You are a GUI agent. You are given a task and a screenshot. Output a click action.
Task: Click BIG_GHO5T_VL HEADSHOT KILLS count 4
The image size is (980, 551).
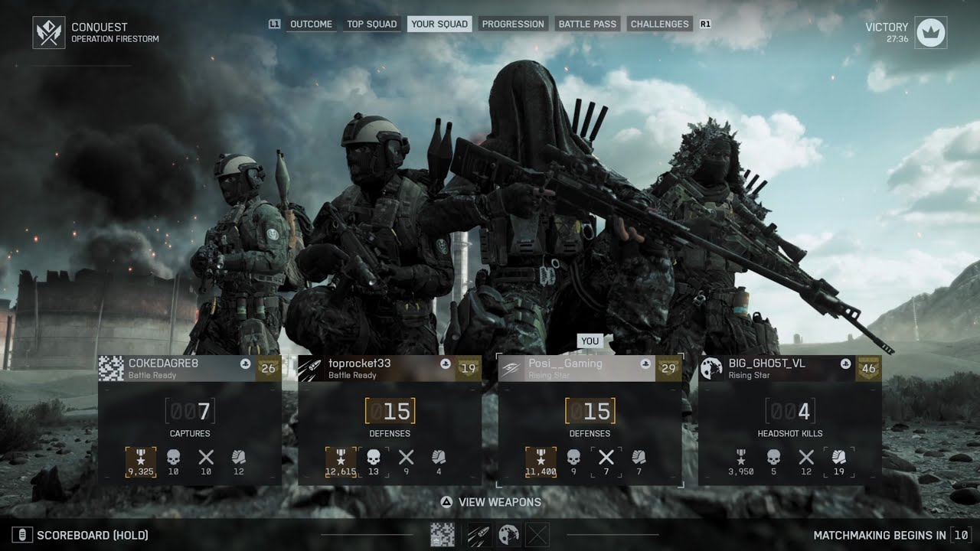coord(789,412)
